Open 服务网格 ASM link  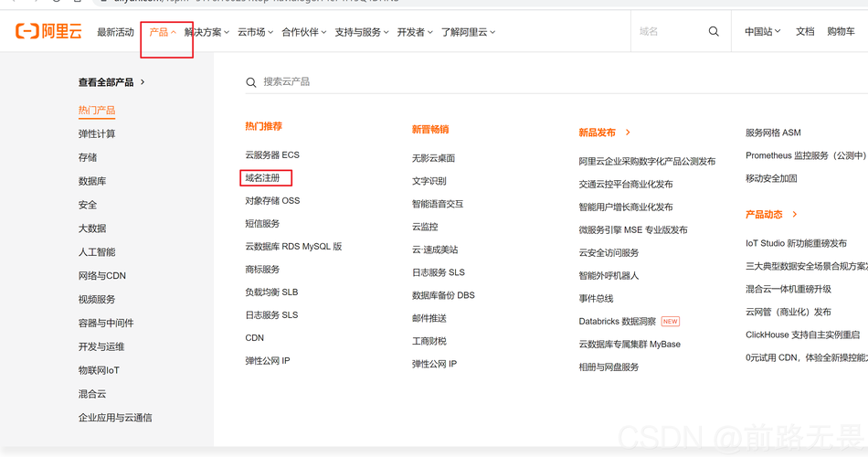773,133
